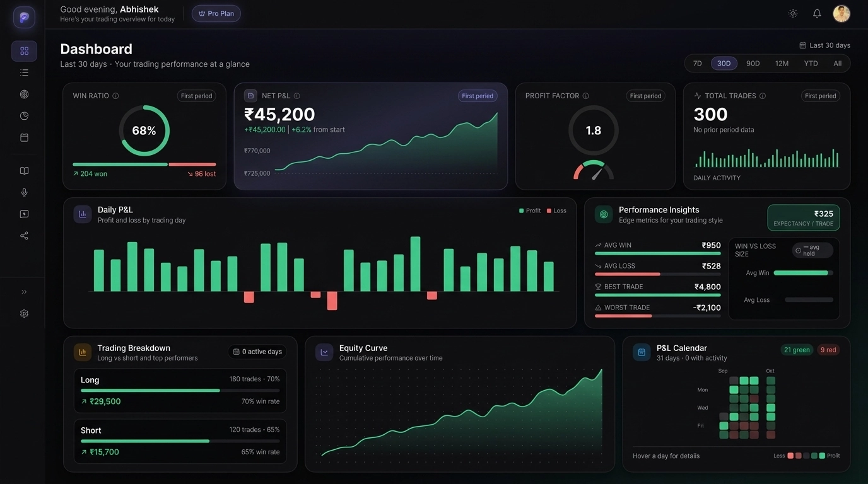The height and width of the screenshot is (484, 868).
Task: Open the trade list icon in sidebar
Action: [24, 72]
